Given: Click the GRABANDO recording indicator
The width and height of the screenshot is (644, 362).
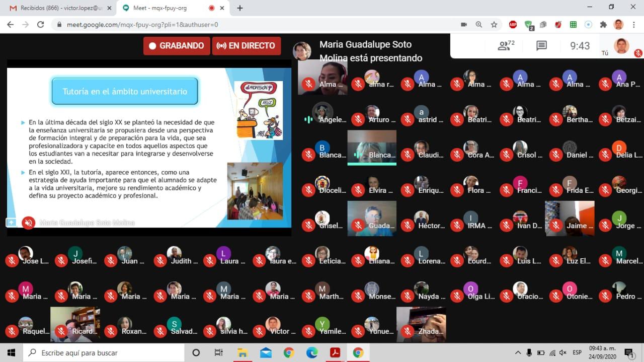Looking at the screenshot, I should pyautogui.click(x=177, y=46).
